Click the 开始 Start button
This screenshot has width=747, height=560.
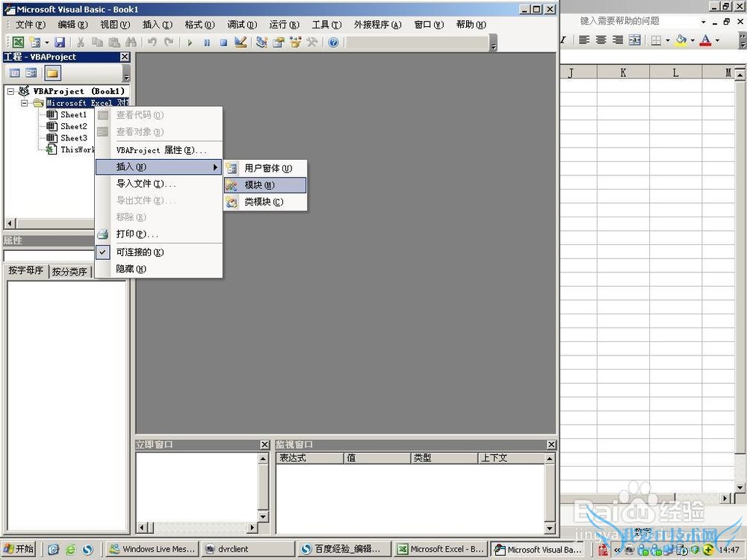click(20, 549)
